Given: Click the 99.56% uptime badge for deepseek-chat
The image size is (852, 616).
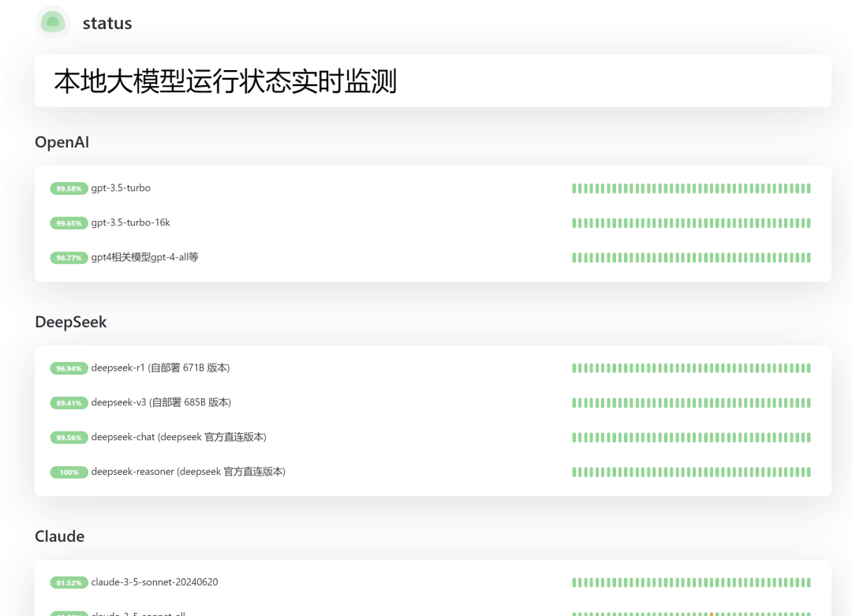Looking at the screenshot, I should (x=69, y=438).
